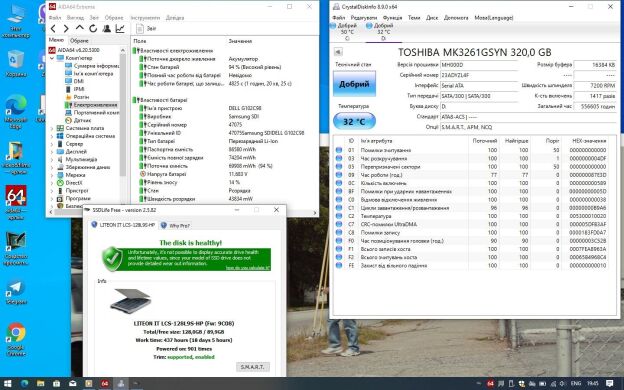This screenshot has height=390, width=624.
Task: Open the Google Chrome desktop shortcut
Action: point(16,339)
